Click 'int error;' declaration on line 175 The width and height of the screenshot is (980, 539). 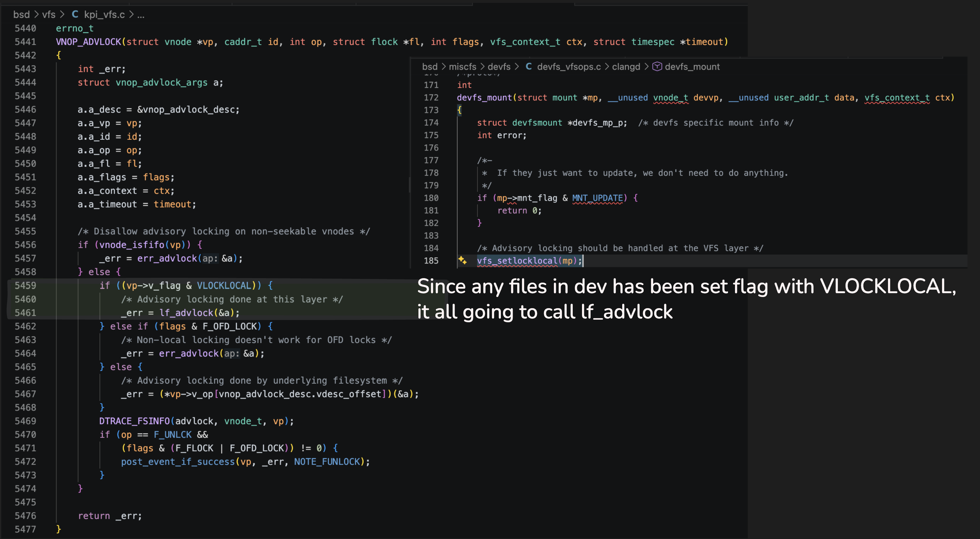(x=502, y=135)
